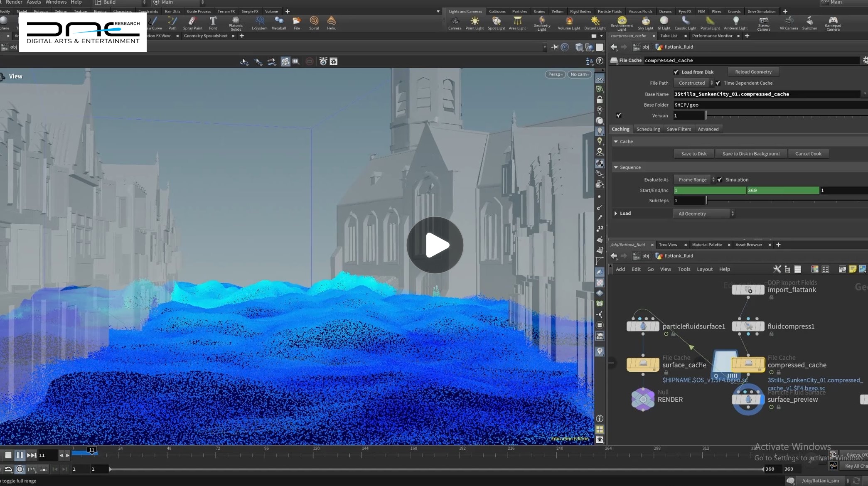The width and height of the screenshot is (868, 486).
Task: Add a Point Light from shelf
Action: (475, 23)
